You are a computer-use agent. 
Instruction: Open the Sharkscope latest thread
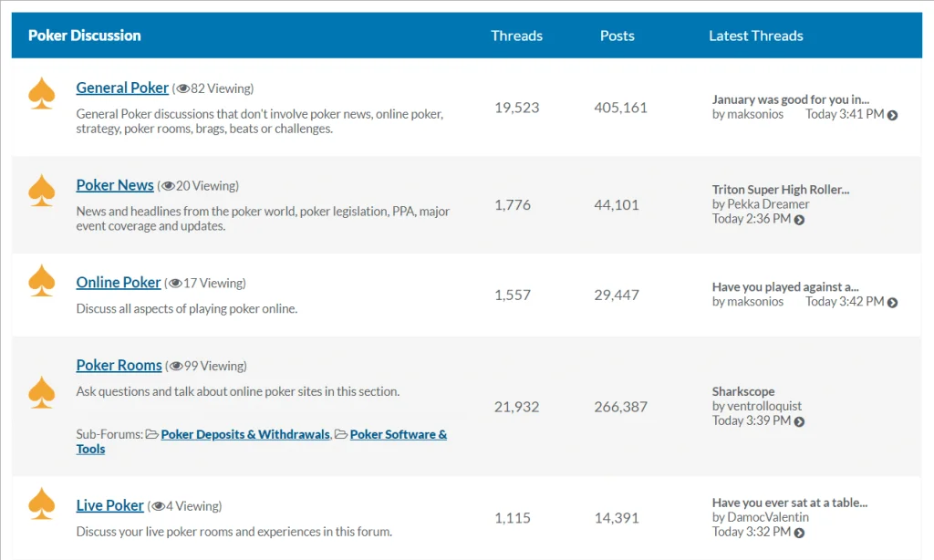point(743,391)
